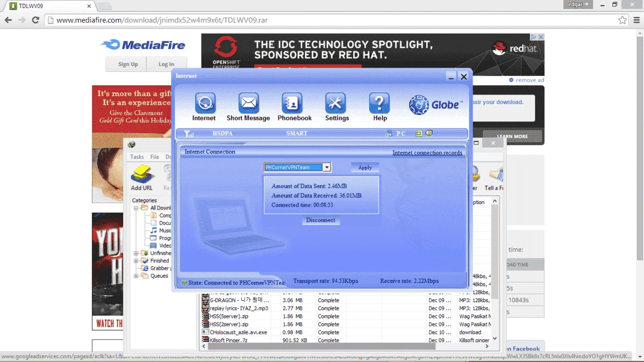Open the Tasks menu in IDM
The image size is (644, 362).
tap(137, 157)
